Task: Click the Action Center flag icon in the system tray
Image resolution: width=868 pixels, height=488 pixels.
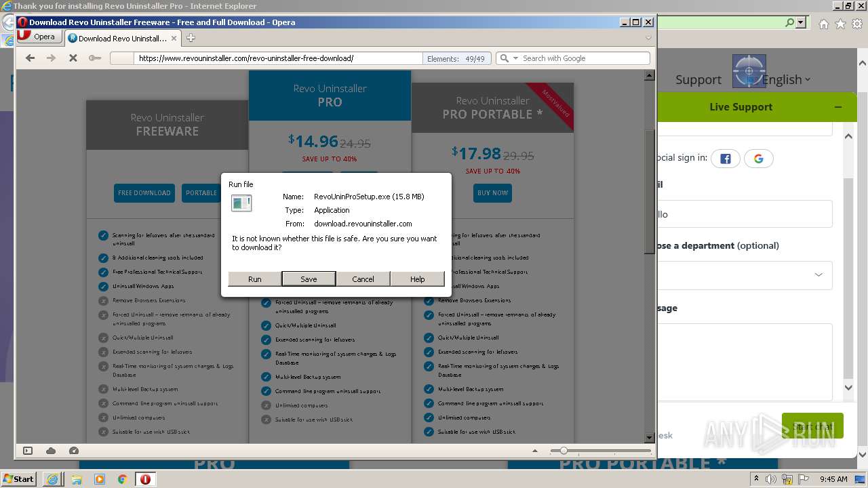Action: click(804, 479)
